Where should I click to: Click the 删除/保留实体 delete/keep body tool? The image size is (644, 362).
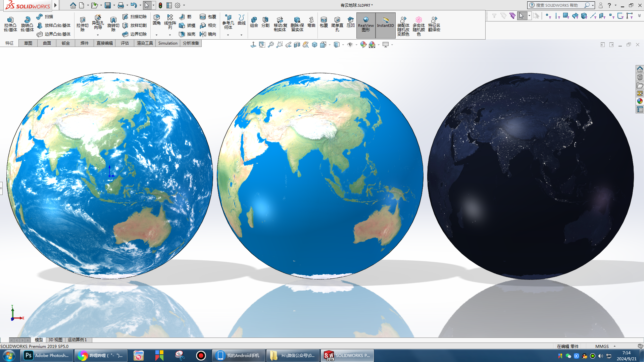click(x=297, y=24)
